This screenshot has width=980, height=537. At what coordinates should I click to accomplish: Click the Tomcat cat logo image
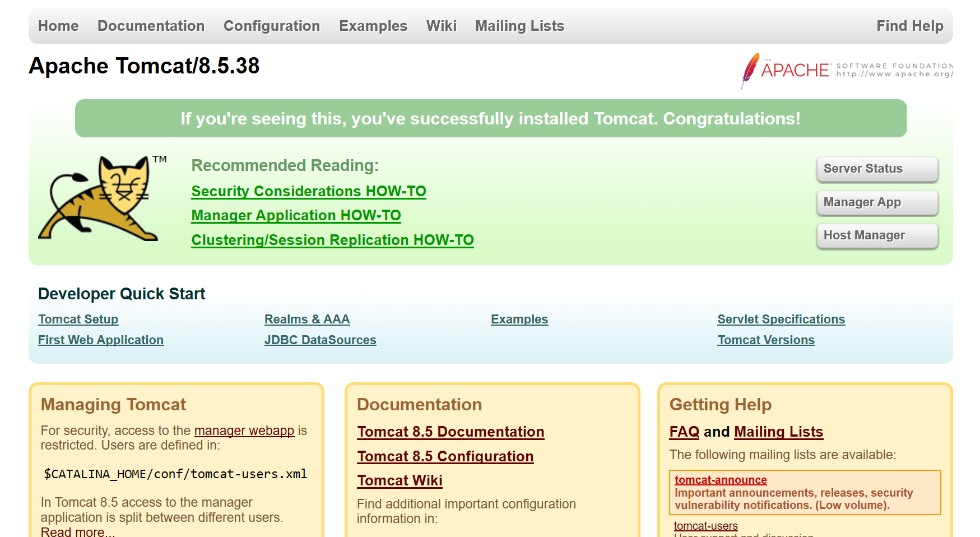(x=103, y=198)
